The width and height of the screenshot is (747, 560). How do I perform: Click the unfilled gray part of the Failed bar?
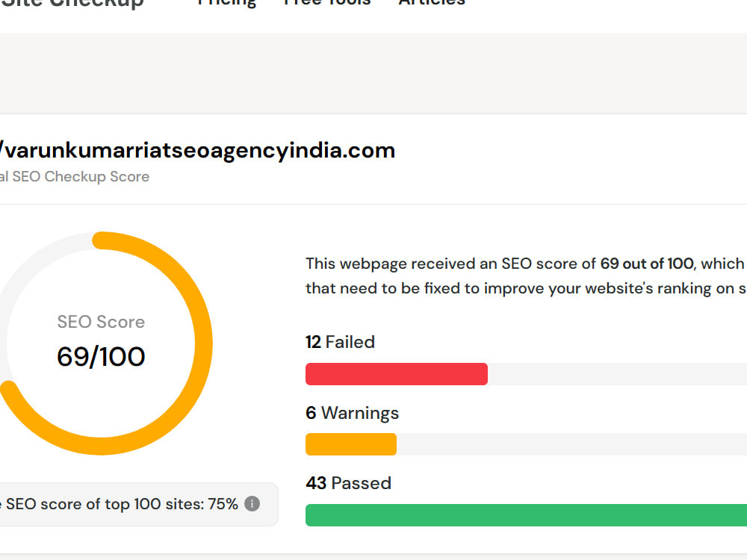(x=618, y=374)
